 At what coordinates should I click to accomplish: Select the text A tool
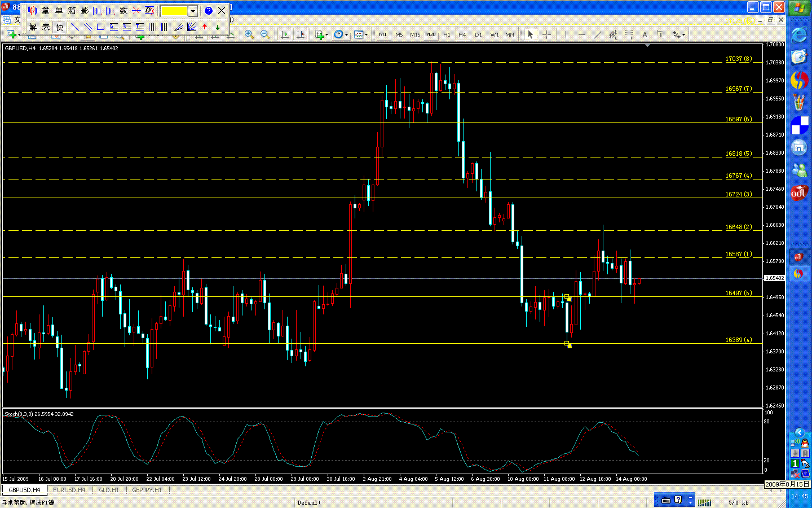pyautogui.click(x=645, y=34)
